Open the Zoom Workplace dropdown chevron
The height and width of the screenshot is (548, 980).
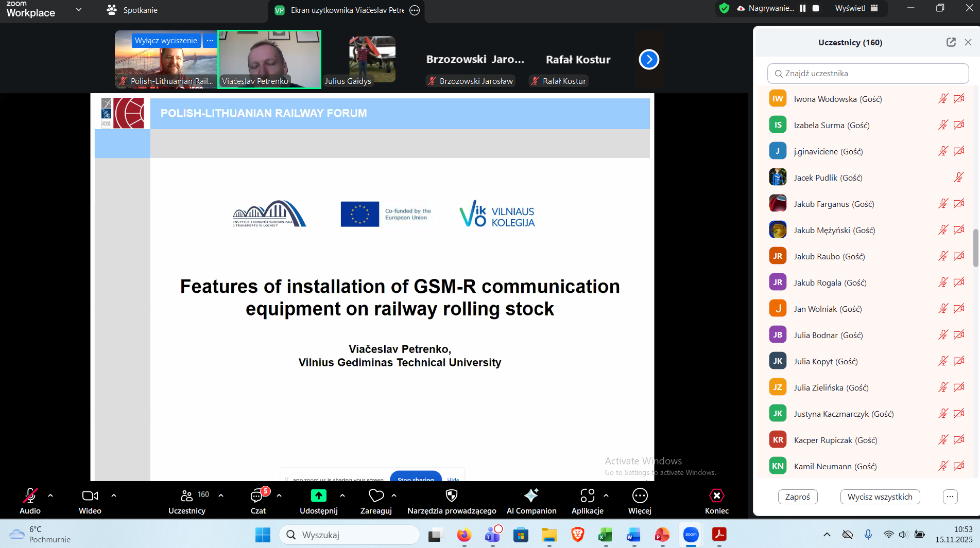(79, 9)
